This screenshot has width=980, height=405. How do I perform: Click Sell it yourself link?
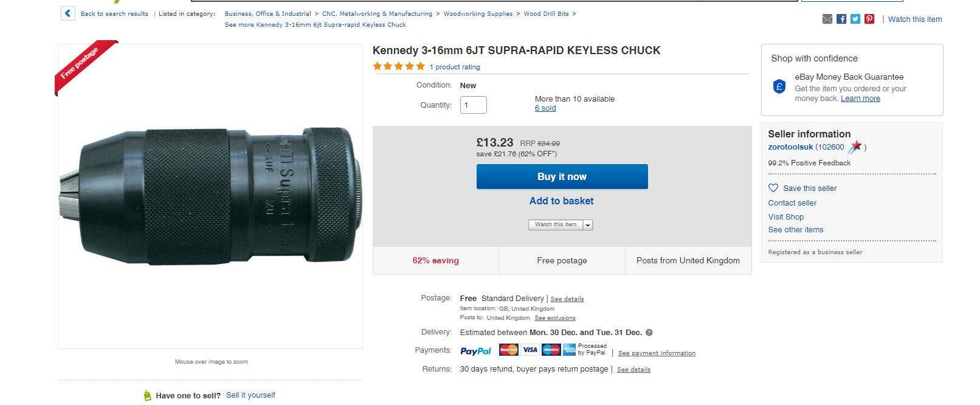250,395
